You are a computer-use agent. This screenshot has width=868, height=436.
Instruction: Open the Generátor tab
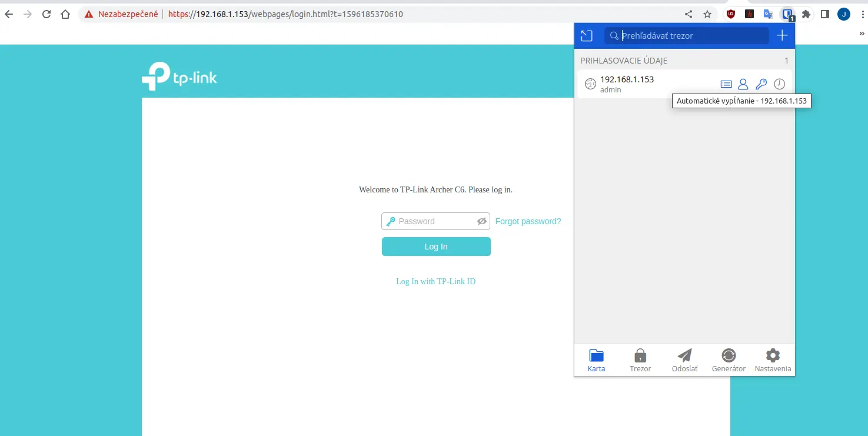(729, 360)
